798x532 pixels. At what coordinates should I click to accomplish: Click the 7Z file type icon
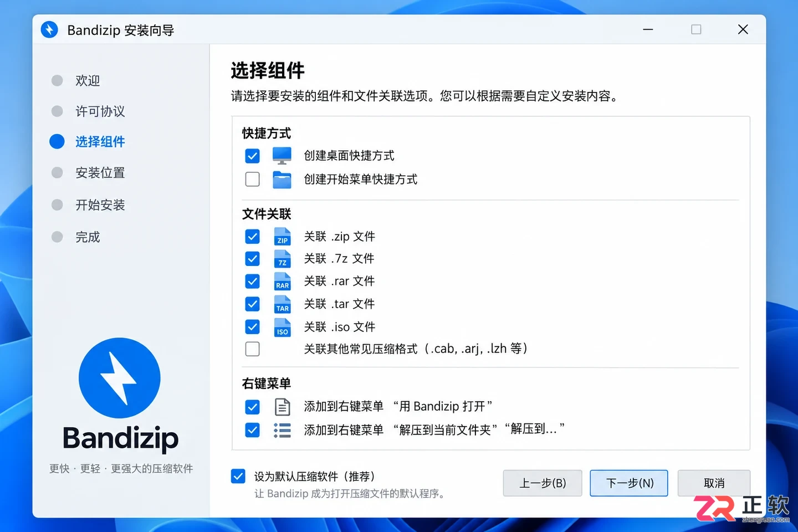(283, 259)
